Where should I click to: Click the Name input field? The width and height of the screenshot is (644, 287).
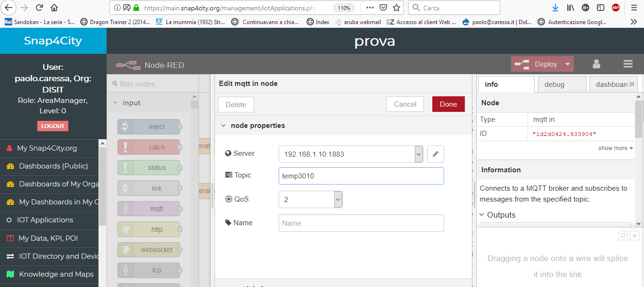click(361, 223)
